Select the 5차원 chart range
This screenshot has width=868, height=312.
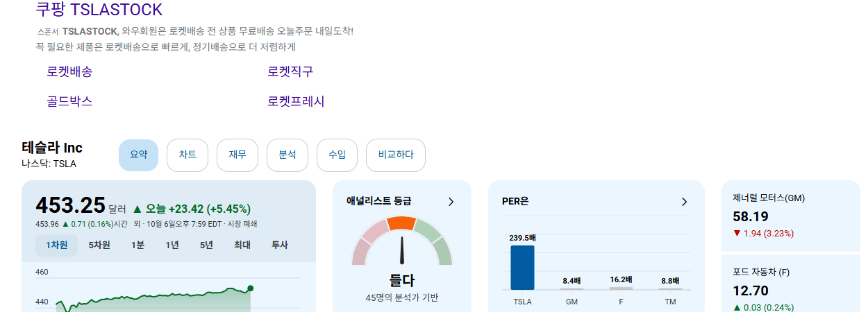(99, 245)
